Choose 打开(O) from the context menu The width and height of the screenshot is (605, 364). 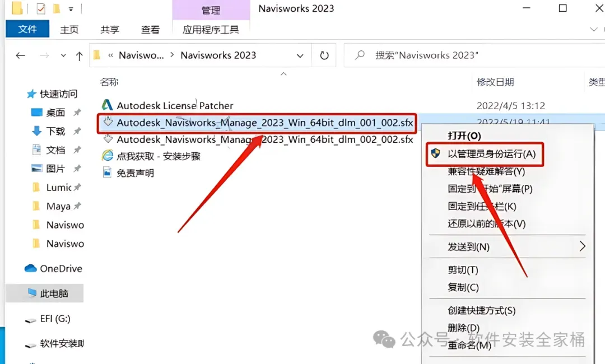coord(464,136)
